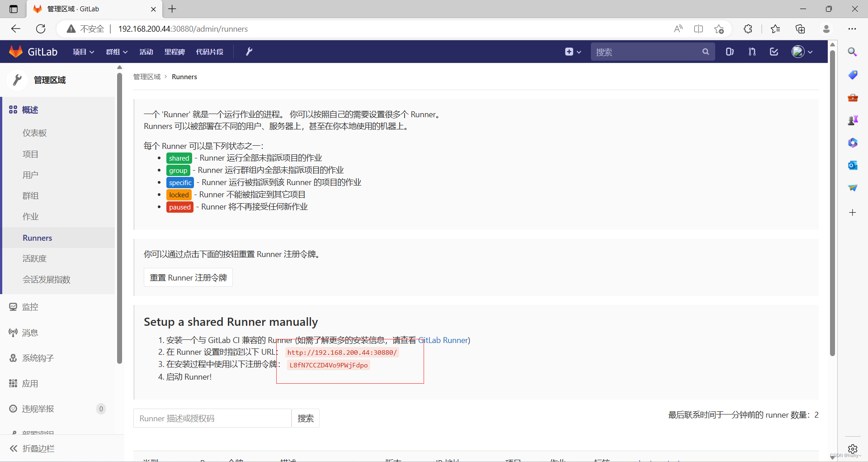Screen dimensions: 868x462
Task: Open merge requests icon in top bar
Action: [752, 52]
